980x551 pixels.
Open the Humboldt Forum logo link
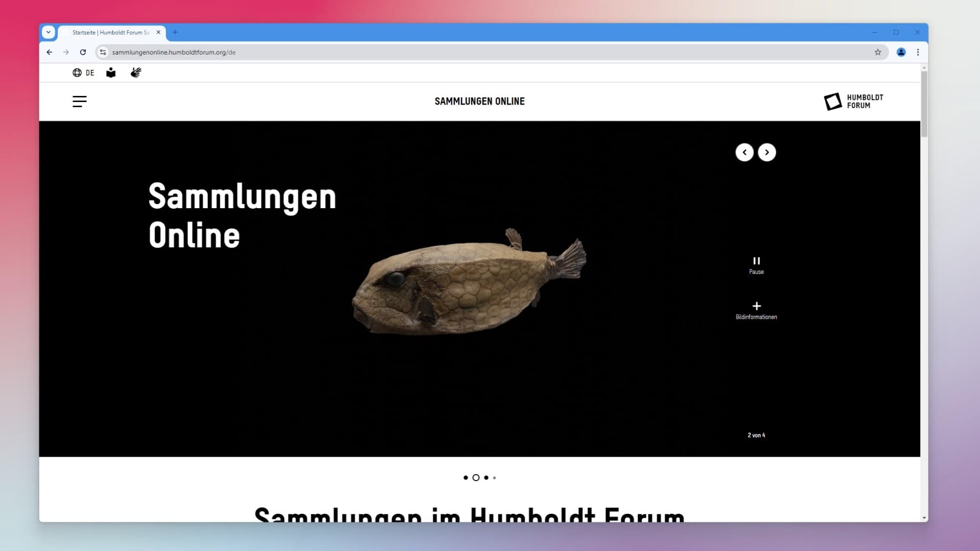point(853,102)
